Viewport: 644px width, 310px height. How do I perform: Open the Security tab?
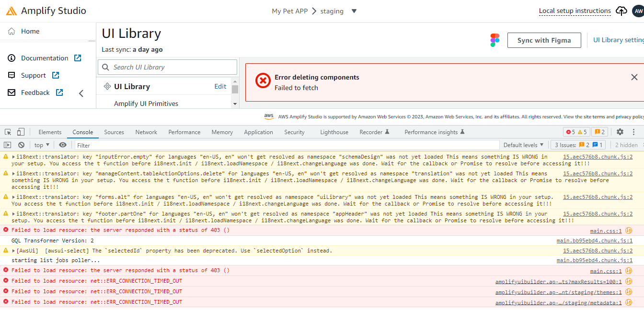click(294, 132)
